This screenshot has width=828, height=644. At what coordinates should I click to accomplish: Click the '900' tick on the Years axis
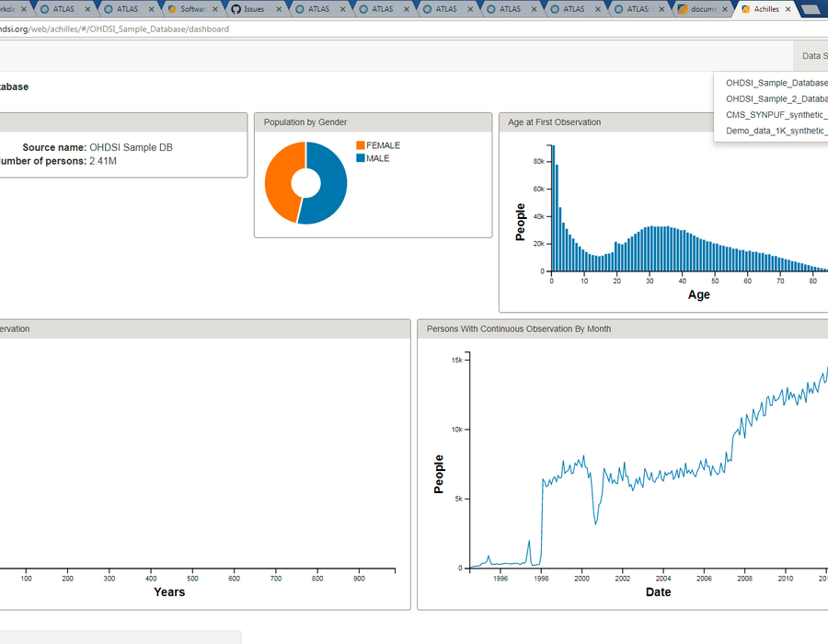(359, 579)
